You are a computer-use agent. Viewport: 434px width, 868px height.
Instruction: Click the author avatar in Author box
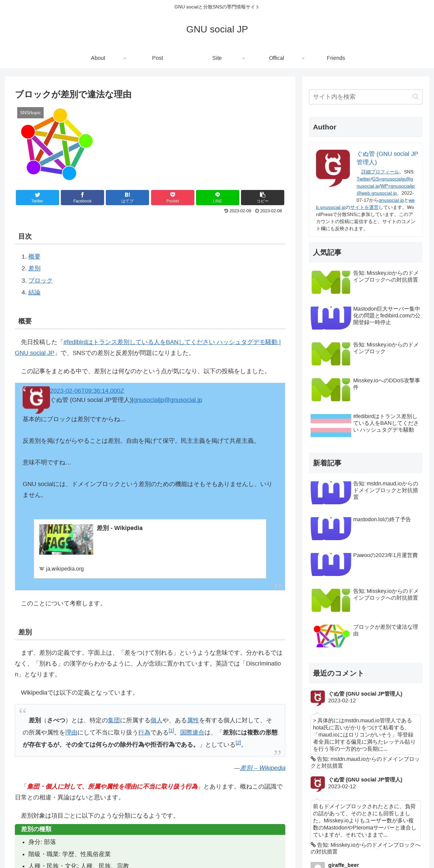[333, 168]
